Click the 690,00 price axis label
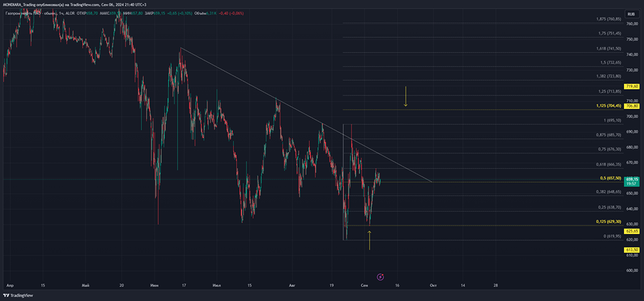644x301 pixels. pyautogui.click(x=632, y=131)
